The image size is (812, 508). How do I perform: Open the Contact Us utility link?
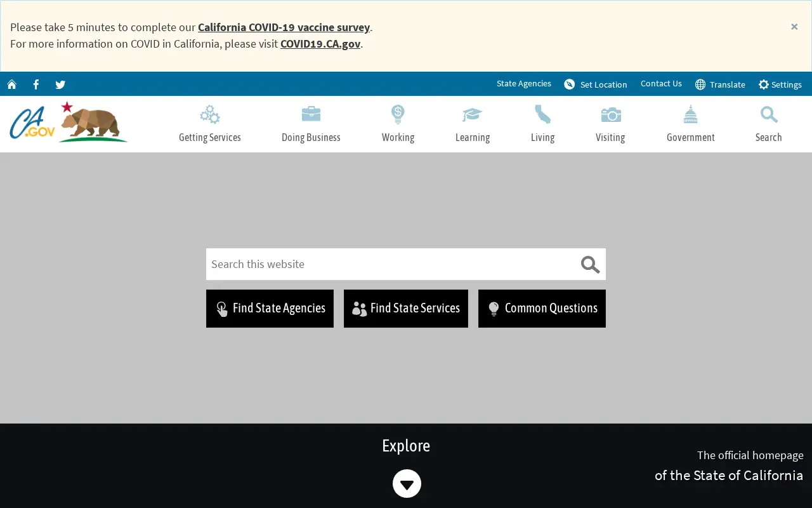pyautogui.click(x=661, y=84)
